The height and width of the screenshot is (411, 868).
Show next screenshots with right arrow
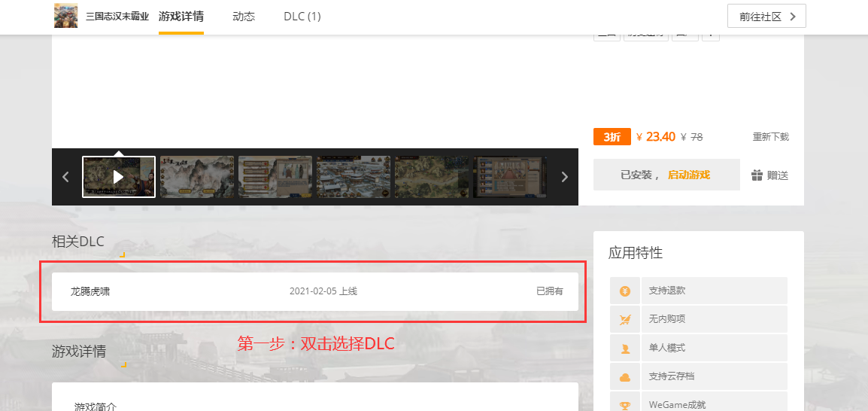[565, 177]
